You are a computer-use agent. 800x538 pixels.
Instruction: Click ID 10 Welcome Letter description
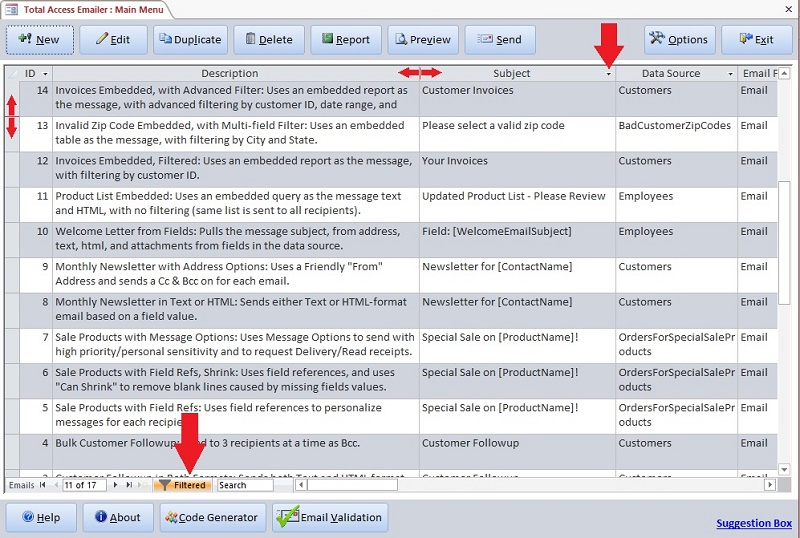pos(236,239)
